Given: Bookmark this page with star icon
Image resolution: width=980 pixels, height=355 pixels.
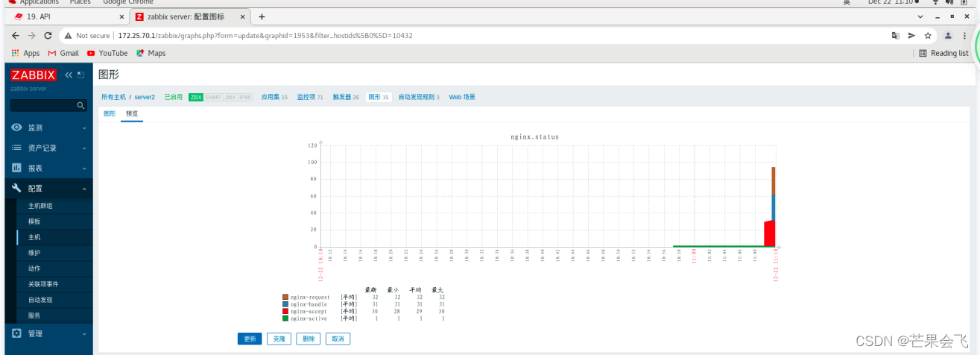Looking at the screenshot, I should coord(928,35).
